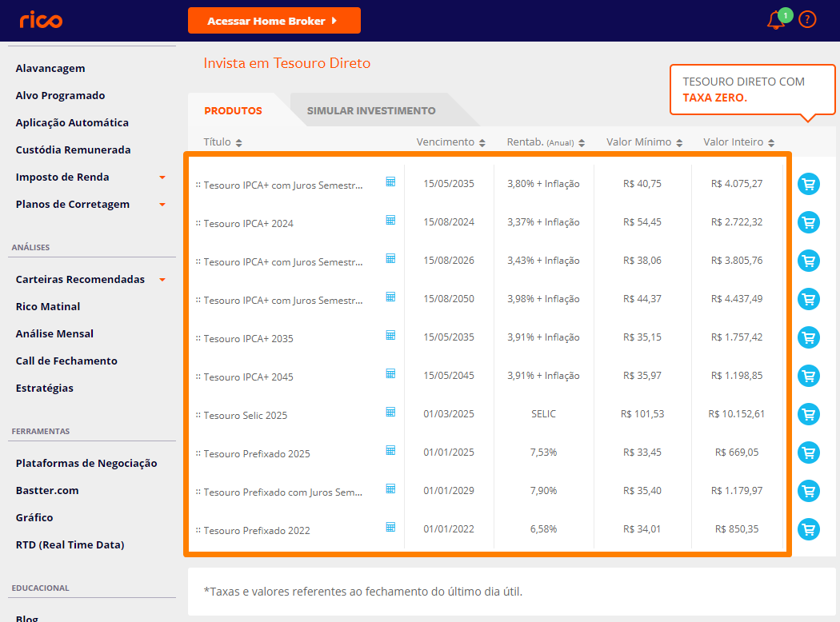
Task: Sort table by Título column
Action: pyautogui.click(x=222, y=142)
